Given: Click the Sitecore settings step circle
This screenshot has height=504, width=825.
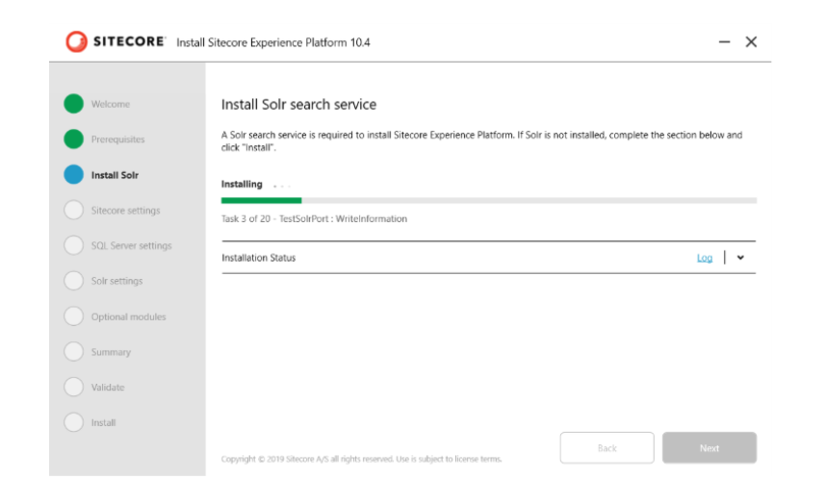Looking at the screenshot, I should pyautogui.click(x=74, y=210).
